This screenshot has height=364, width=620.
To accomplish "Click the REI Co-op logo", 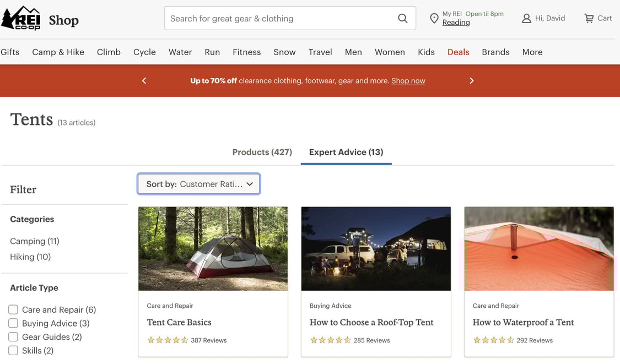I will [22, 18].
